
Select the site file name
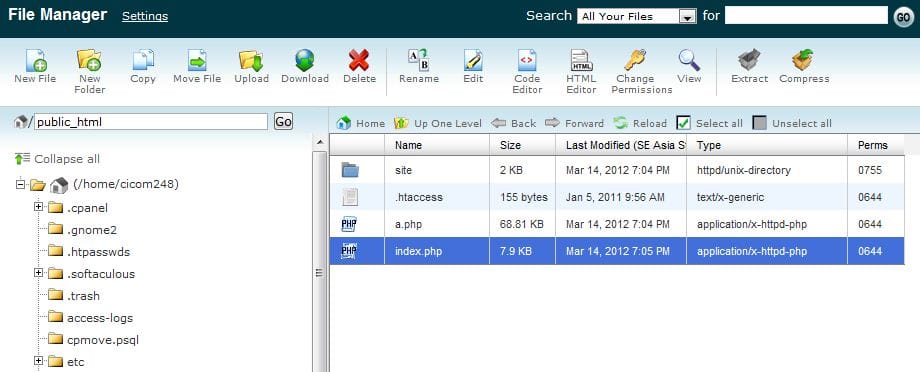pyautogui.click(x=404, y=170)
